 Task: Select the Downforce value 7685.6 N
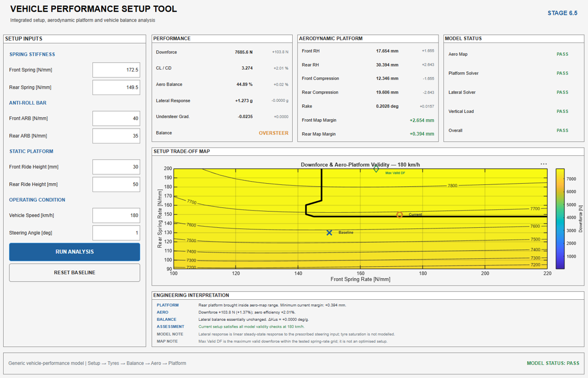pyautogui.click(x=244, y=52)
